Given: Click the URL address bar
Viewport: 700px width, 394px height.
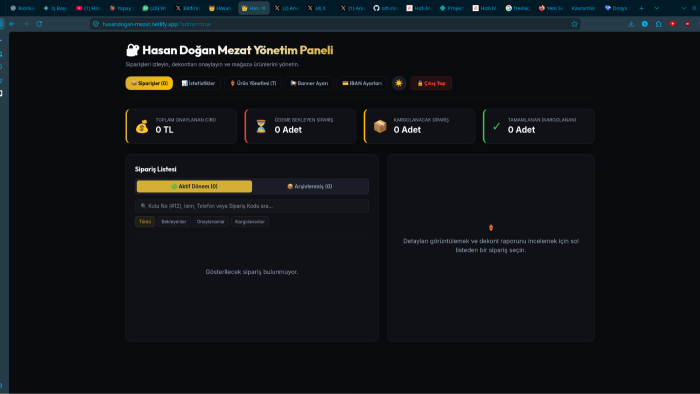Looking at the screenshot, I should click(335, 24).
